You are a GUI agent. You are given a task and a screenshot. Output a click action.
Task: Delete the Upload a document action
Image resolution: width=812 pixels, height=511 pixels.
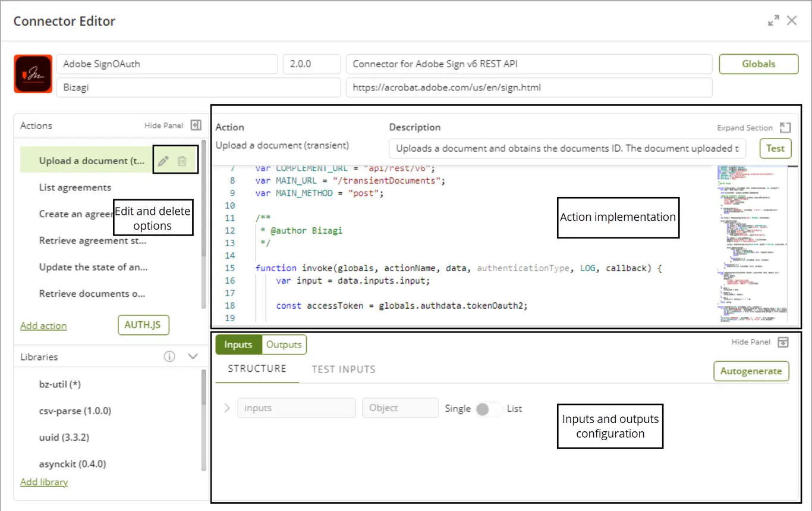(x=182, y=161)
